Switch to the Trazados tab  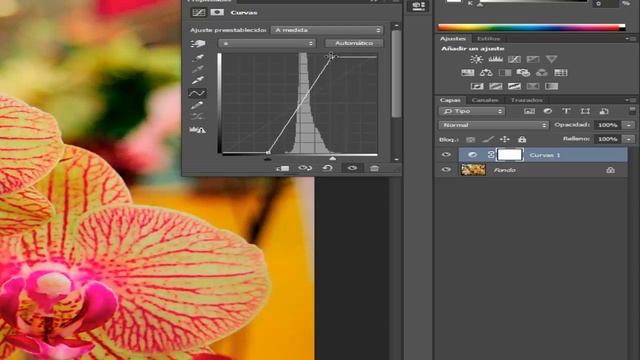coord(527,100)
